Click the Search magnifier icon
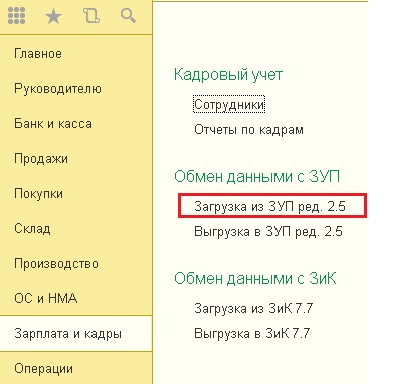The height and width of the screenshot is (384, 394). pyautogui.click(x=128, y=16)
